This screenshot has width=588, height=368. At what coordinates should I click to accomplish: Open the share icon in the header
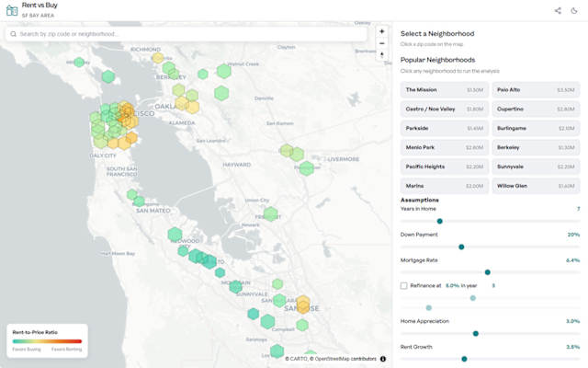tap(558, 10)
